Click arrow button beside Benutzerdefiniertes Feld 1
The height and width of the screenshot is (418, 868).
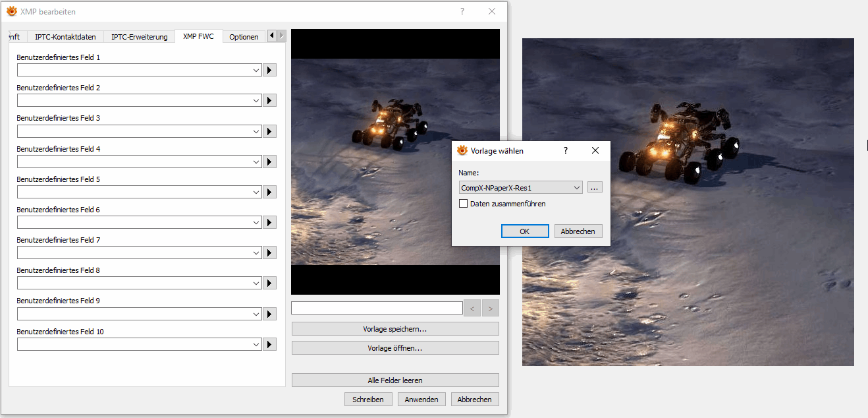pyautogui.click(x=269, y=70)
